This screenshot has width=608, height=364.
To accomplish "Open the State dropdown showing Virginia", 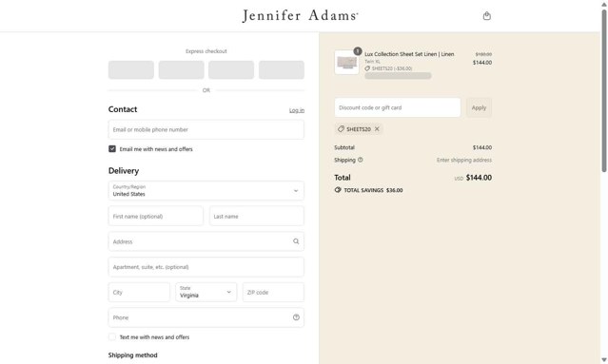I will [206, 292].
